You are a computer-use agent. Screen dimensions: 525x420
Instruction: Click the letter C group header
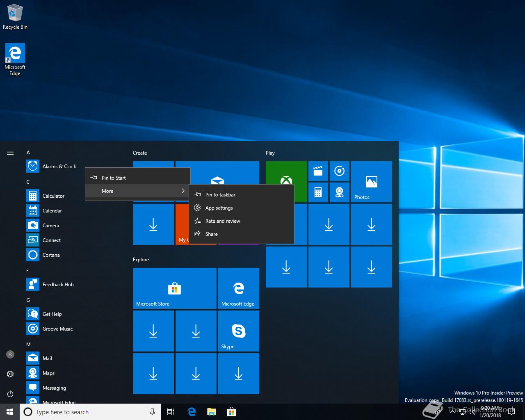coord(28,182)
